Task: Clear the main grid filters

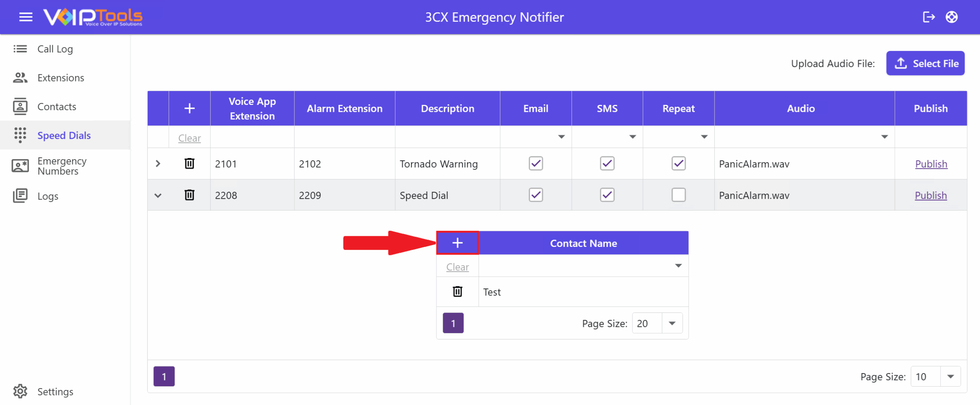Action: click(x=189, y=138)
